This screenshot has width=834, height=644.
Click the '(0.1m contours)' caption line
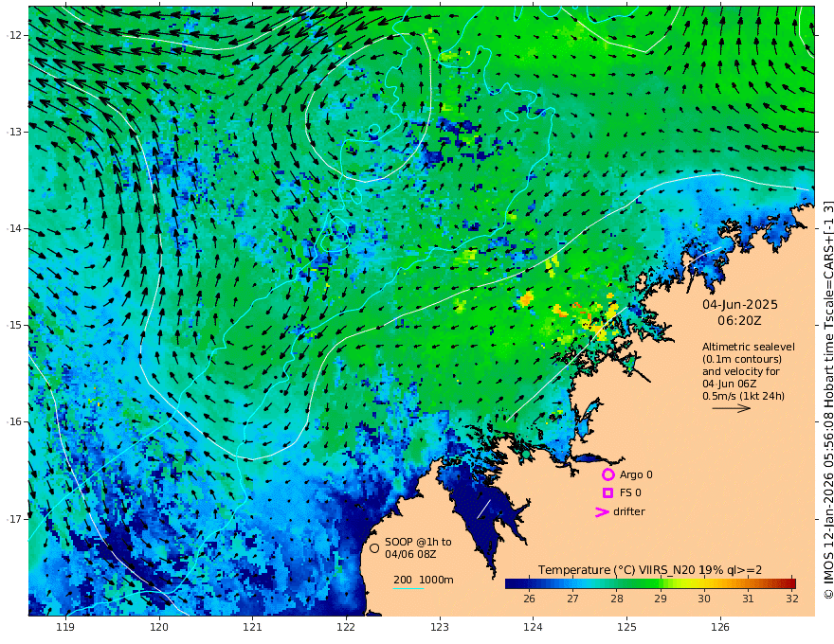click(742, 359)
